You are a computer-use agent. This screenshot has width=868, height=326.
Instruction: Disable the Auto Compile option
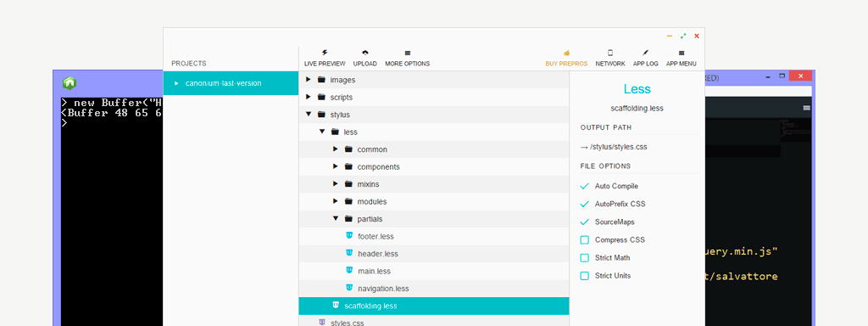[585, 186]
